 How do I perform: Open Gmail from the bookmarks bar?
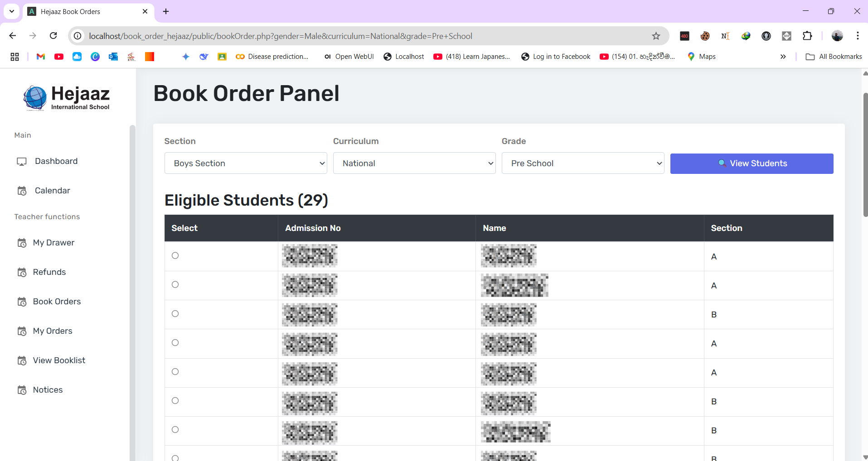click(x=40, y=57)
